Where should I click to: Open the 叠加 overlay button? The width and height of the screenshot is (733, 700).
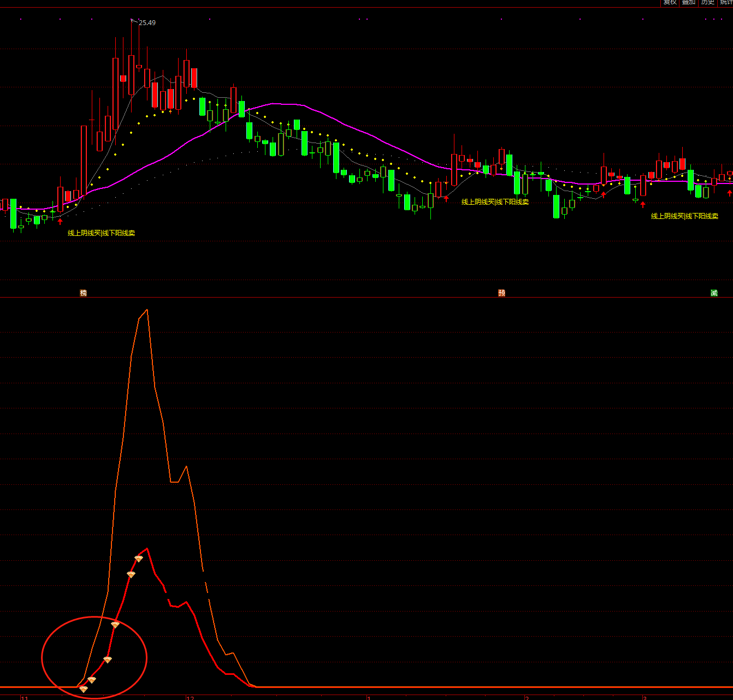click(689, 3)
